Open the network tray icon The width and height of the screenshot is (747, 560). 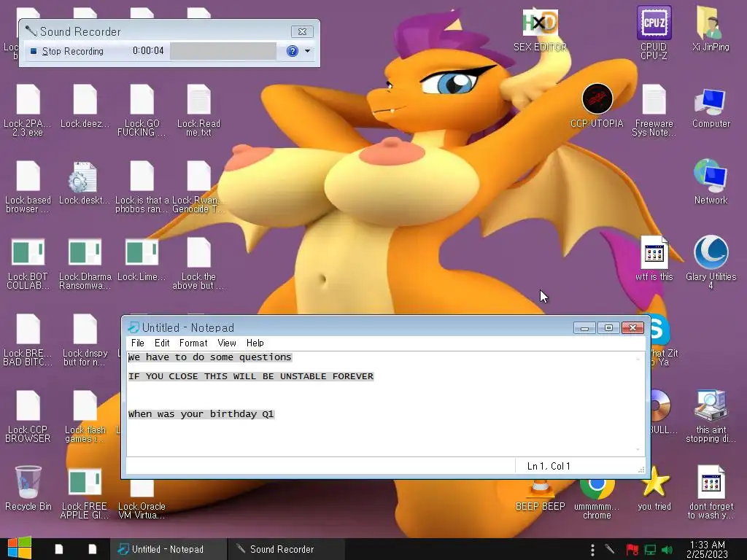tap(650, 550)
